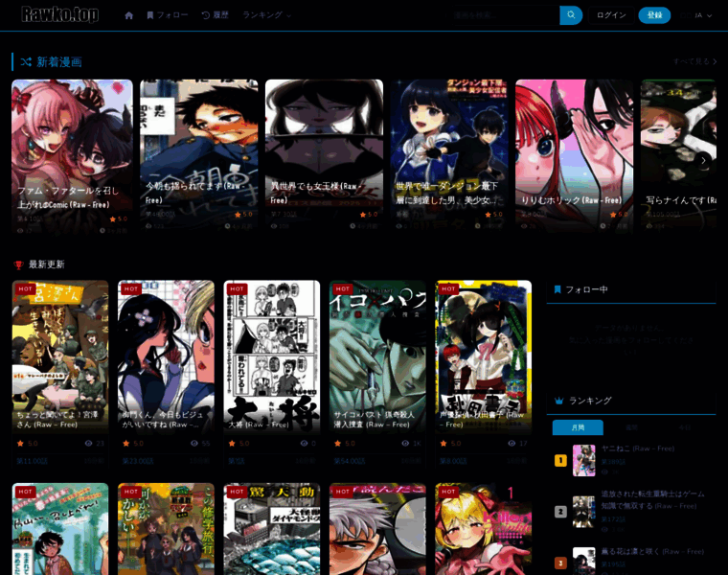Open 薫る花は凛と咲く ranking title
The width and height of the screenshot is (728, 575).
pos(652,552)
